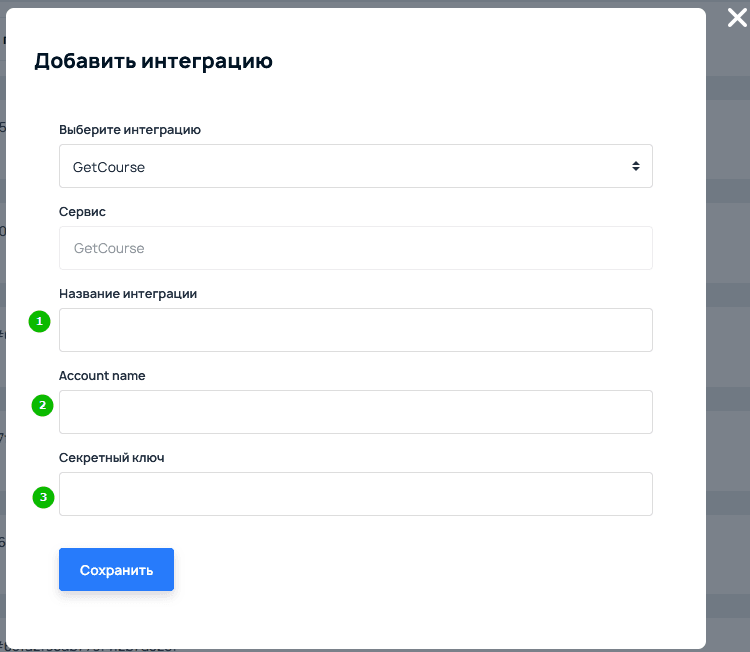Screen dimensions: 750x652
Task: Focus the Секретный ключ text field
Action: pos(355,494)
